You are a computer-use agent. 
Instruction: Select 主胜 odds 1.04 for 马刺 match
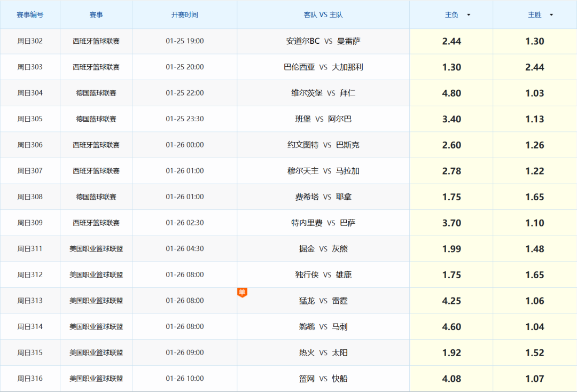535,326
